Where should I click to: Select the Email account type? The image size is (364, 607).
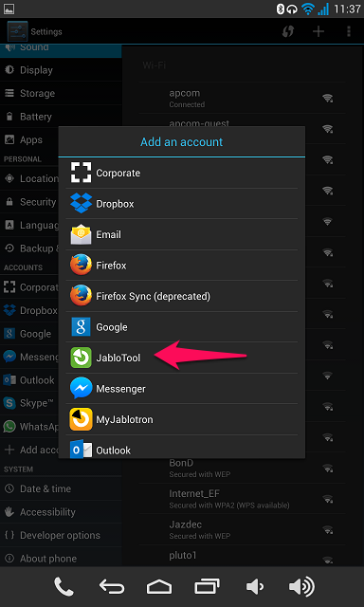pos(181,234)
